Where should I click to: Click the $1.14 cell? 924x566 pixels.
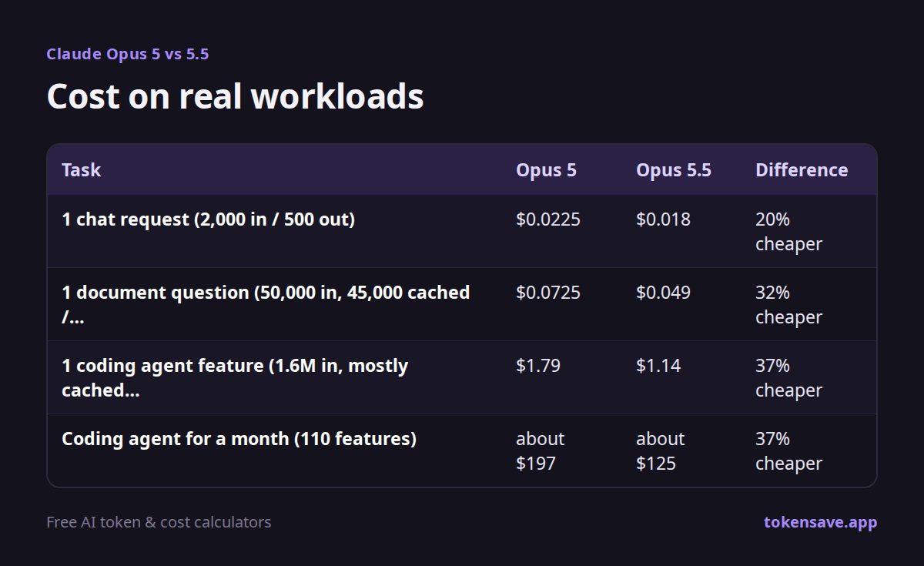click(658, 366)
